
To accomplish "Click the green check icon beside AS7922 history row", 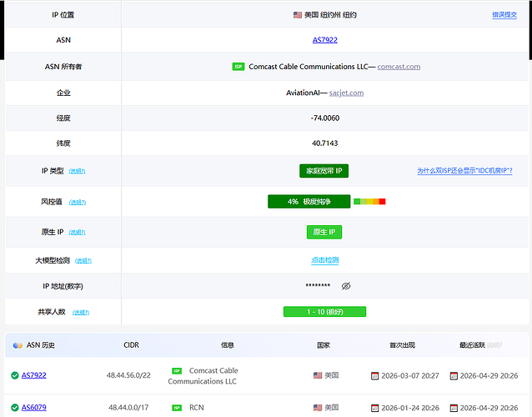I will click(x=14, y=375).
